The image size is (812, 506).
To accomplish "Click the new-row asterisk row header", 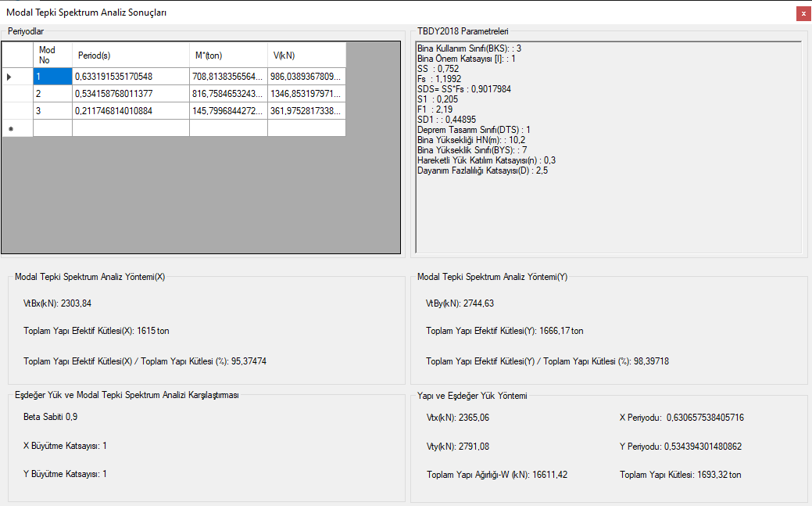I will [x=17, y=127].
